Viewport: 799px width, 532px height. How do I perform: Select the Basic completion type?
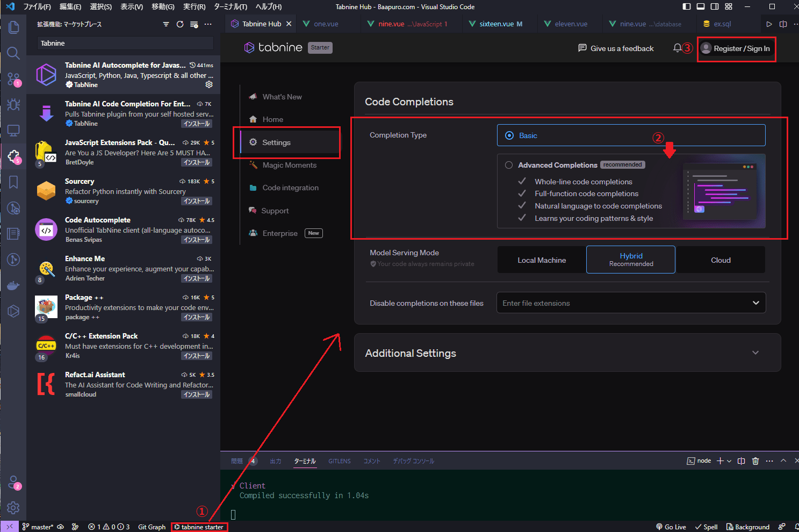point(631,135)
